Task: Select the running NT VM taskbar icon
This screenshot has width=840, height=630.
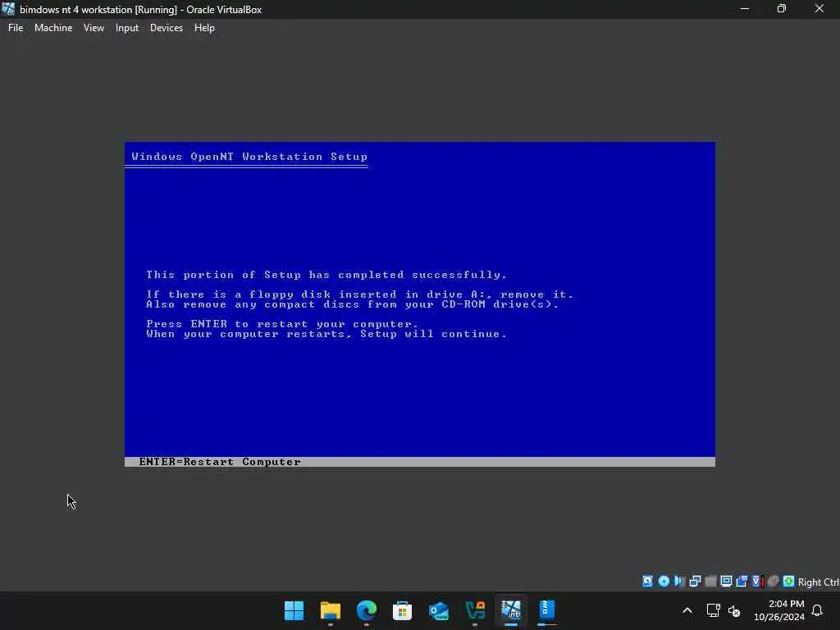Action: (x=511, y=610)
